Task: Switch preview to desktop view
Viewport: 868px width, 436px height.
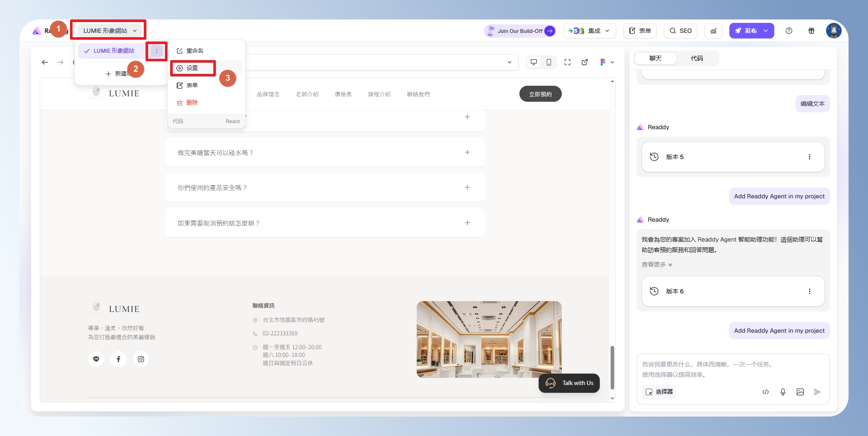Action: pyautogui.click(x=534, y=62)
